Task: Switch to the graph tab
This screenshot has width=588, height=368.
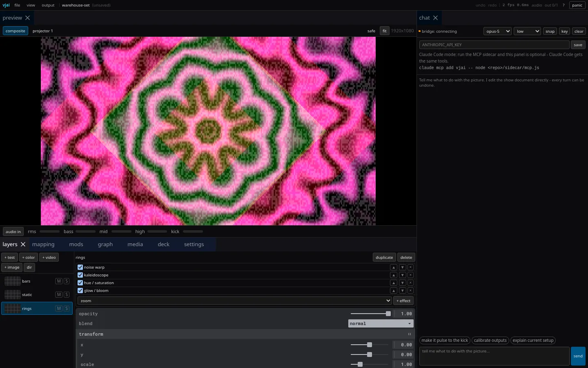Action: coord(105,245)
